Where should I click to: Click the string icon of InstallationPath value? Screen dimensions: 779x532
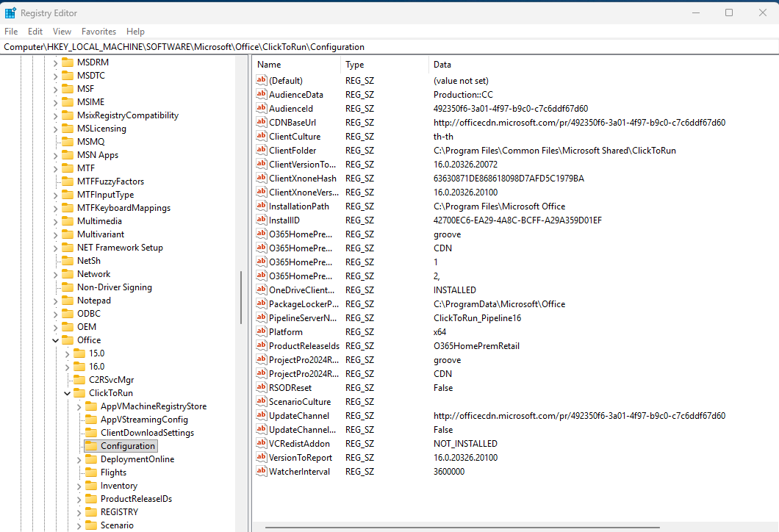262,206
